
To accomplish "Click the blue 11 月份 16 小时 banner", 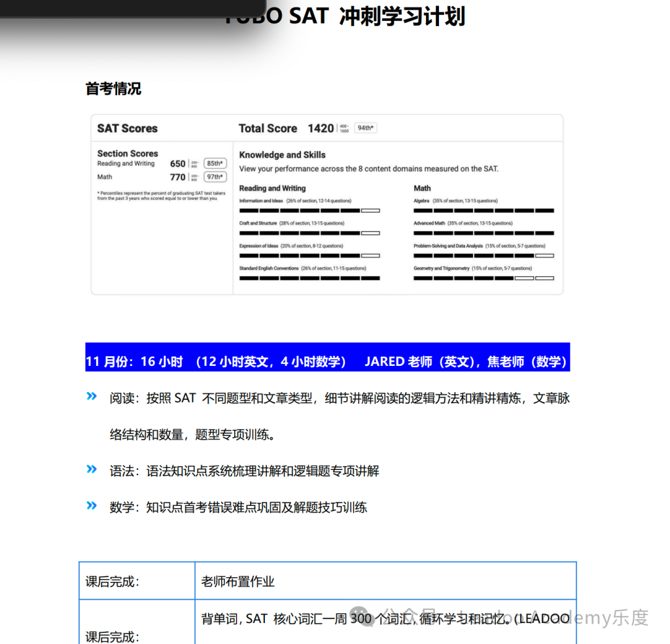I will pos(327,357).
